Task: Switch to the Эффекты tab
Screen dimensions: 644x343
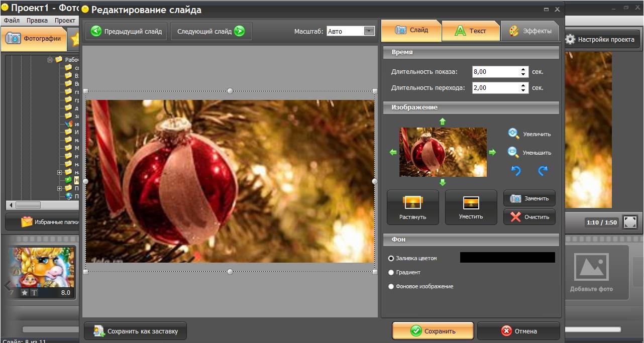Action: coord(530,31)
